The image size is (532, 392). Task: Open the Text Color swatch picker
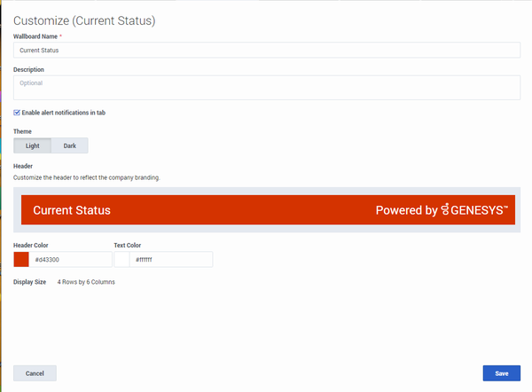121,260
